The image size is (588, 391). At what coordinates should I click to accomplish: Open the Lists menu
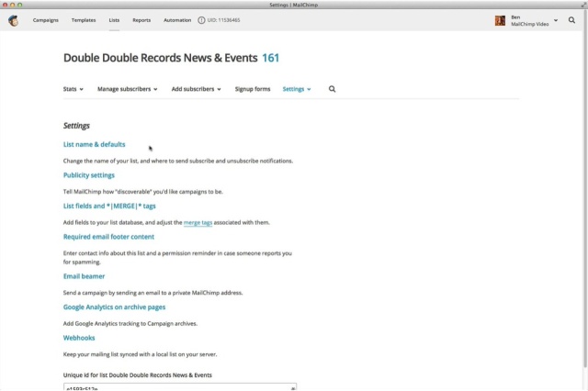coord(114,20)
